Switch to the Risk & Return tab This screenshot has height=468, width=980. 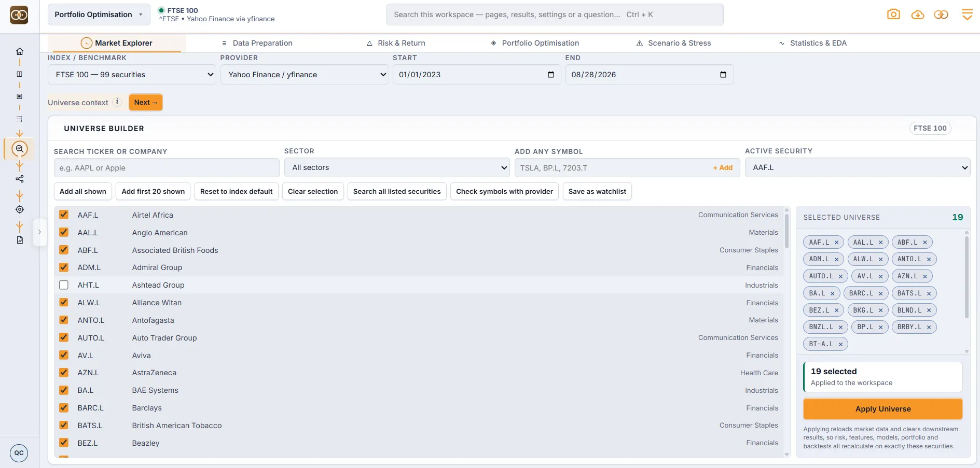[x=396, y=43]
